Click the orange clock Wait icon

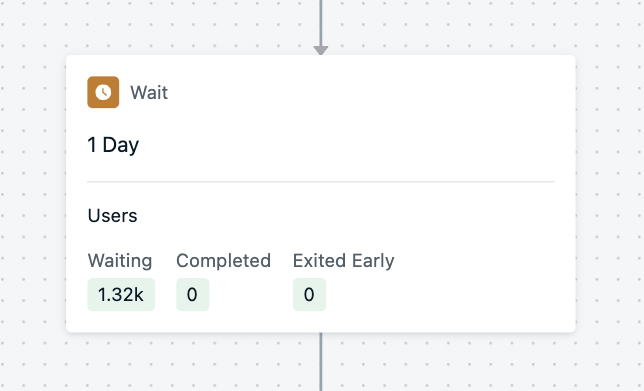103,92
